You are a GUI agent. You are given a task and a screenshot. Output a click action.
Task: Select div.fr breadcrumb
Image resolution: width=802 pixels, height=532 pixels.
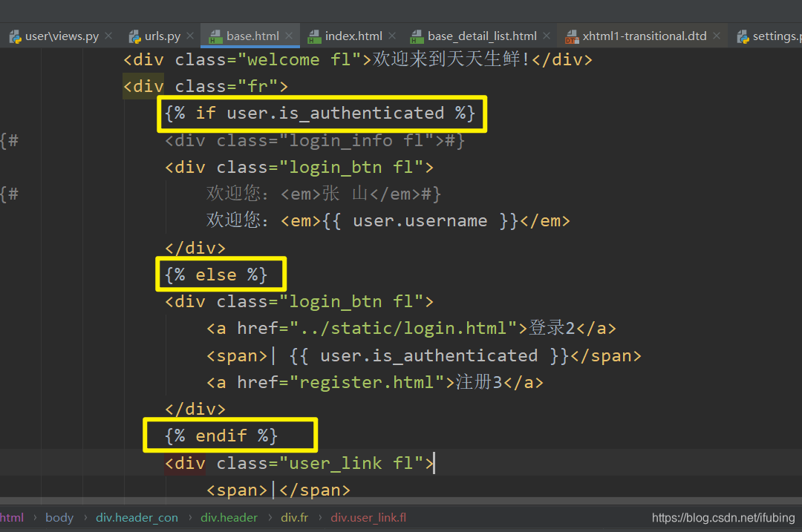pyautogui.click(x=294, y=518)
